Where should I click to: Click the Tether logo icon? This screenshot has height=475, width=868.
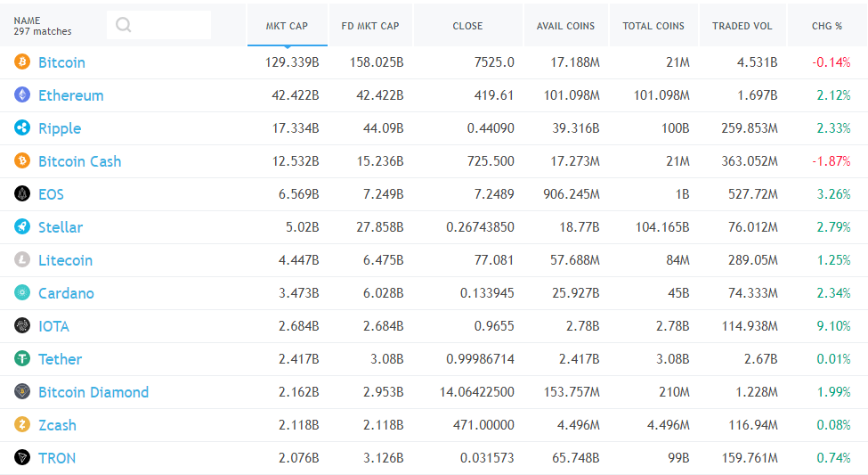click(22, 358)
